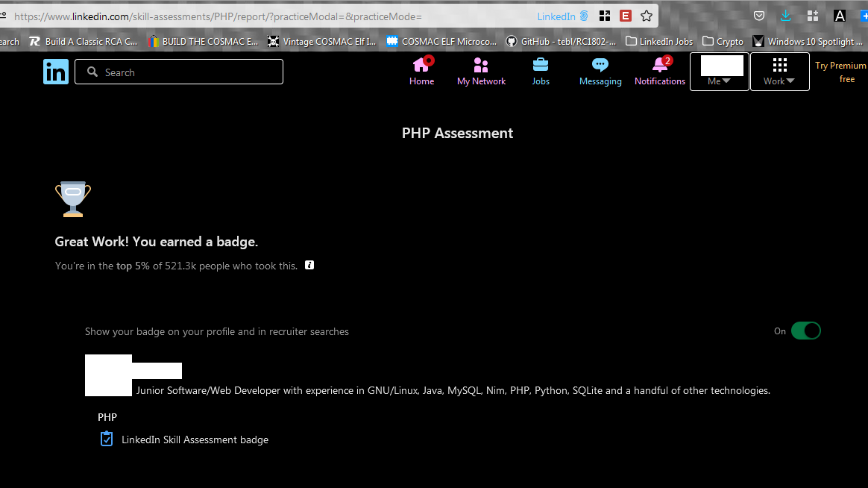Click the QR grid icon in address bar
The height and width of the screenshot is (488, 868).
(x=605, y=16)
